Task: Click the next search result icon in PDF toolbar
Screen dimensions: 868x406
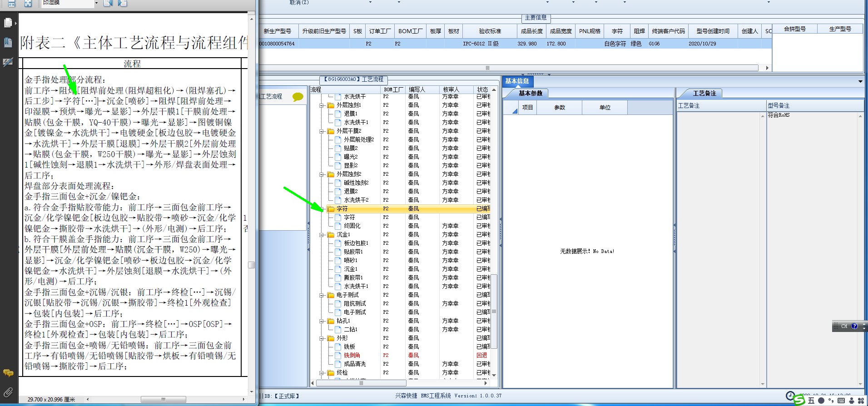Action: click(122, 3)
